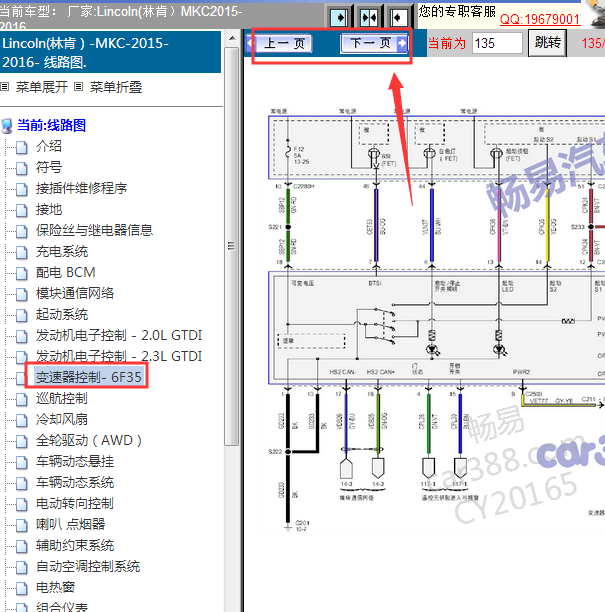
Task: Click page icon beside 模块通信网络
Action: pyautogui.click(x=22, y=295)
